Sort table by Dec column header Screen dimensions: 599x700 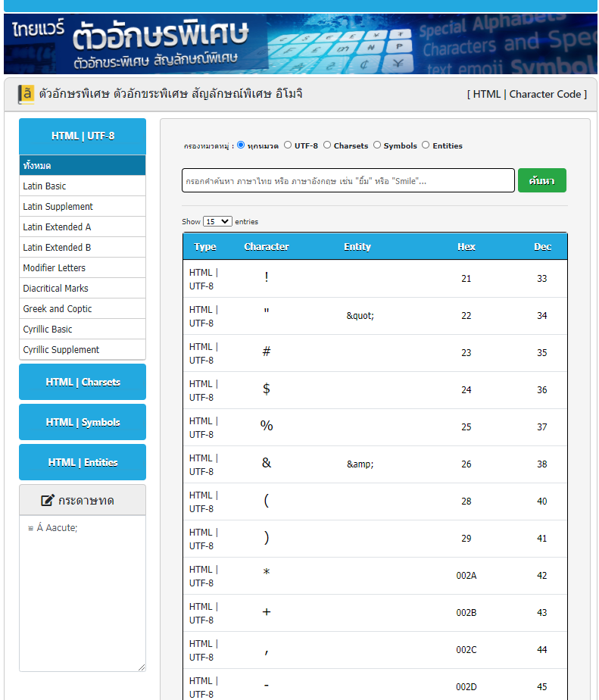(x=542, y=246)
